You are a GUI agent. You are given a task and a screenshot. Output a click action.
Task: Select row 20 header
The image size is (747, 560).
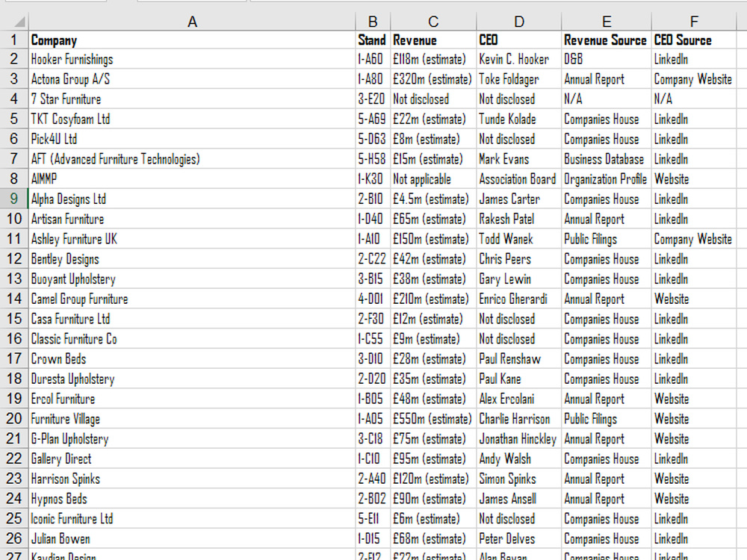coord(13,419)
